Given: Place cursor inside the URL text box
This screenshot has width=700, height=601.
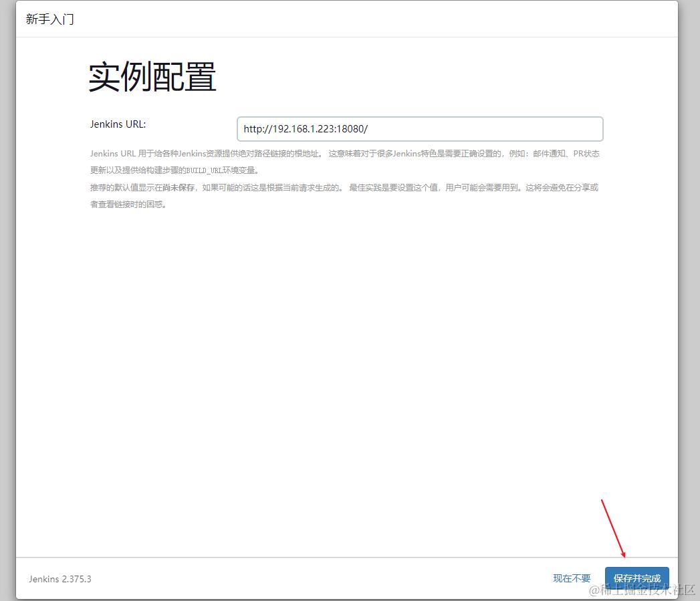Looking at the screenshot, I should point(420,128).
